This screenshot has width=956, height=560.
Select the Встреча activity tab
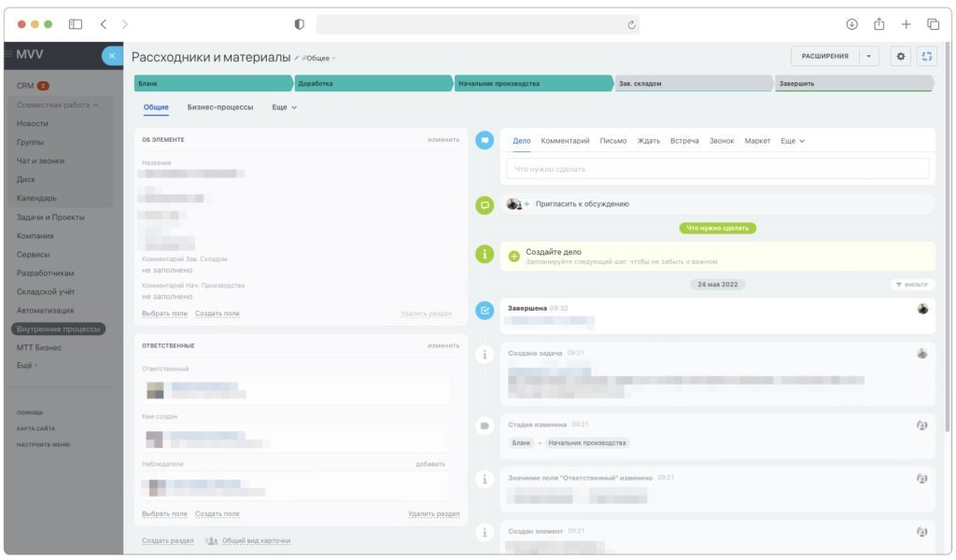click(x=684, y=141)
